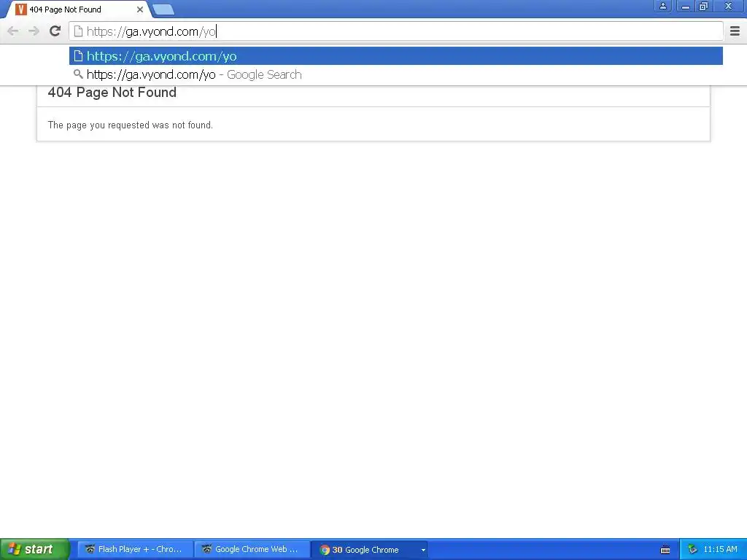This screenshot has width=747, height=560.
Task: Open the Chrome user profile icon
Action: 662,6
